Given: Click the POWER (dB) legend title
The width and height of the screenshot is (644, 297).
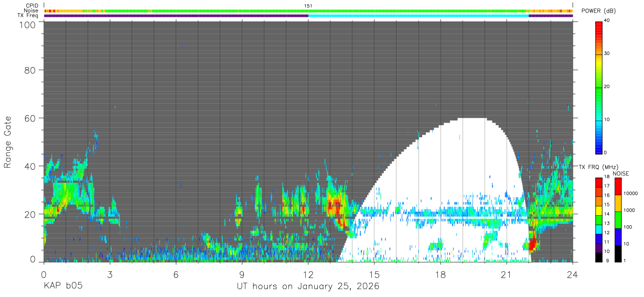Looking at the screenshot, I should (x=599, y=11).
